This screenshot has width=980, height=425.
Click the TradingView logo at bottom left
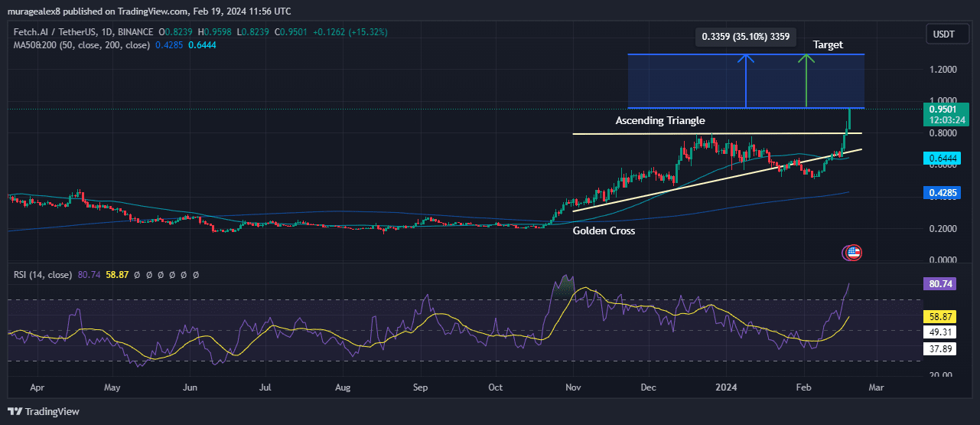pyautogui.click(x=44, y=411)
